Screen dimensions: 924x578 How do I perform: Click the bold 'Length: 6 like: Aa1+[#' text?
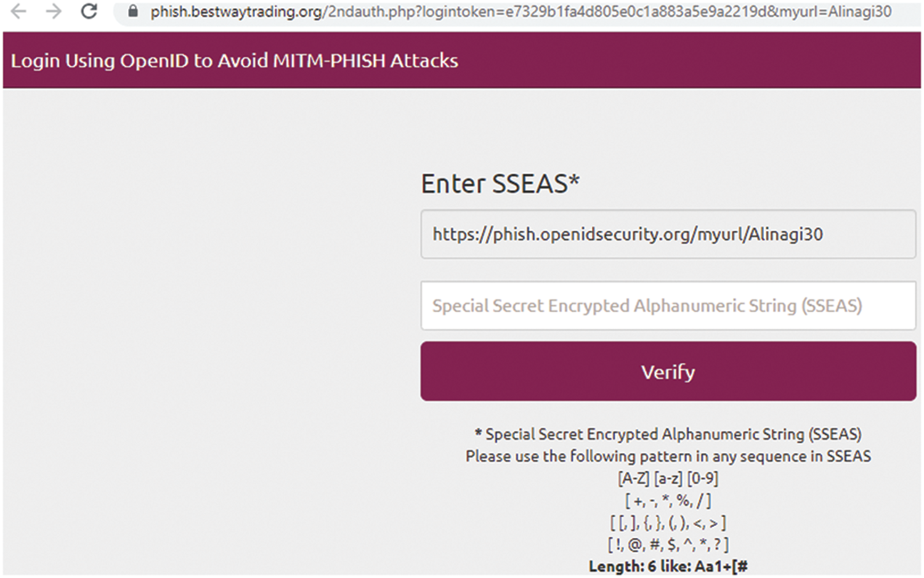[x=668, y=566]
